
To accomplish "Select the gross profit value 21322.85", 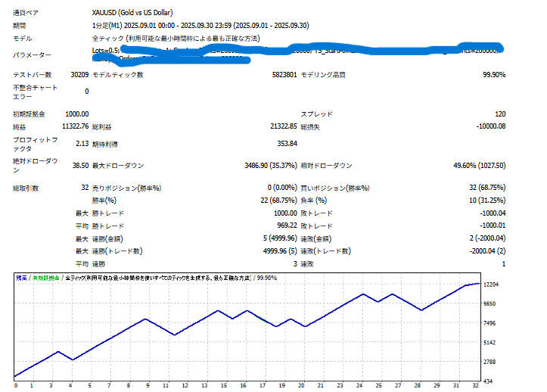I will tap(283, 126).
